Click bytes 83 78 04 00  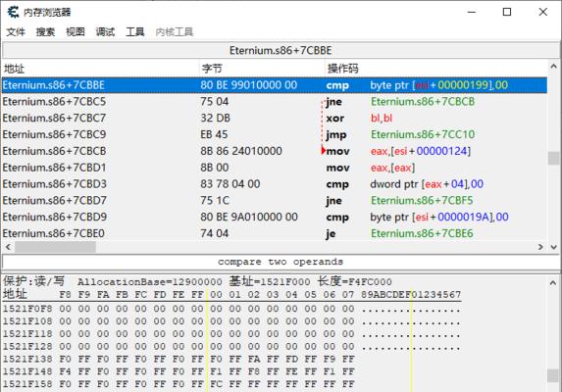click(230, 184)
